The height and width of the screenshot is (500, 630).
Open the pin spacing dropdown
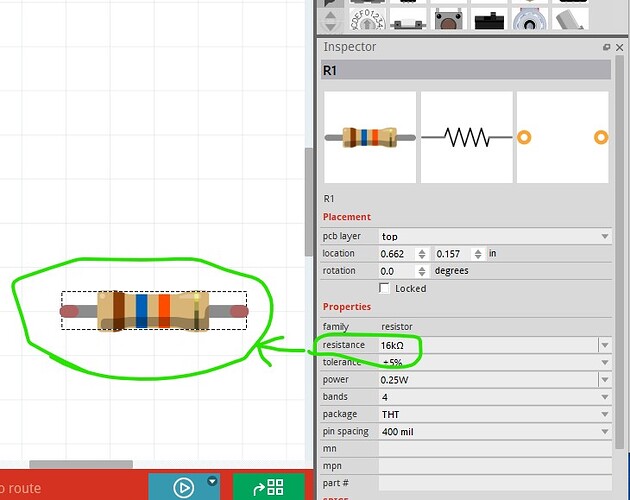(x=604, y=432)
